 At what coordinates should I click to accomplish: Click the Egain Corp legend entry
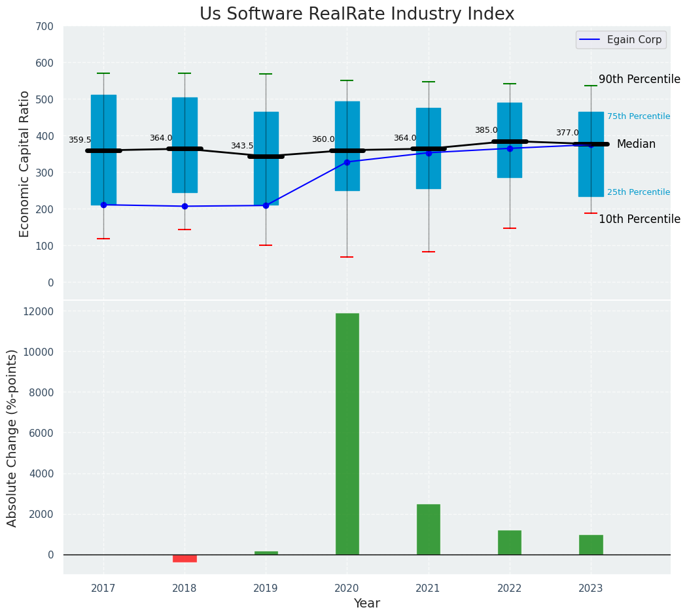(x=621, y=40)
